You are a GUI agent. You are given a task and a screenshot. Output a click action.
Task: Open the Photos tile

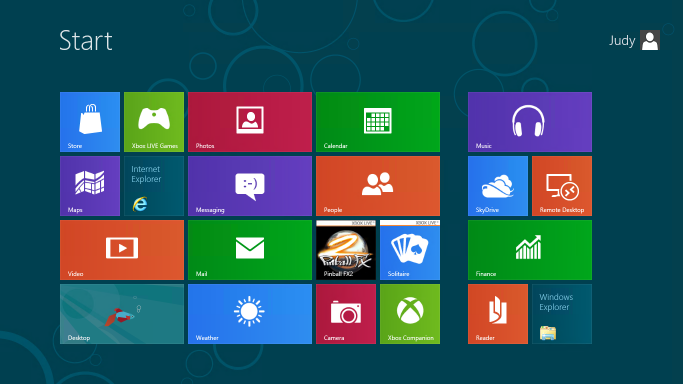pos(250,122)
